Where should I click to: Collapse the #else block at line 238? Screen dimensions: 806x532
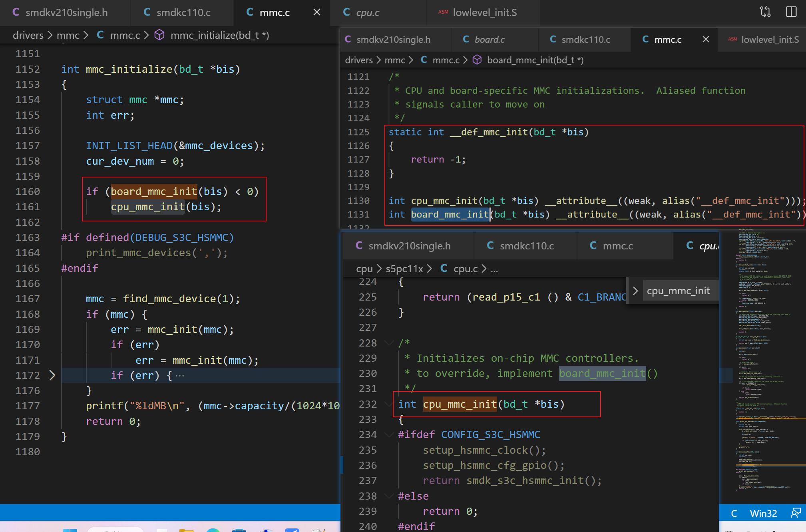[388, 496]
